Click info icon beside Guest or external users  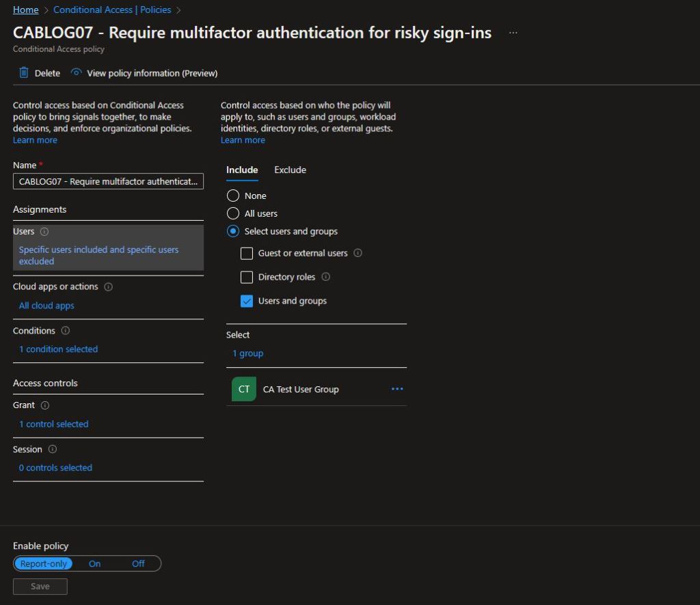(358, 253)
